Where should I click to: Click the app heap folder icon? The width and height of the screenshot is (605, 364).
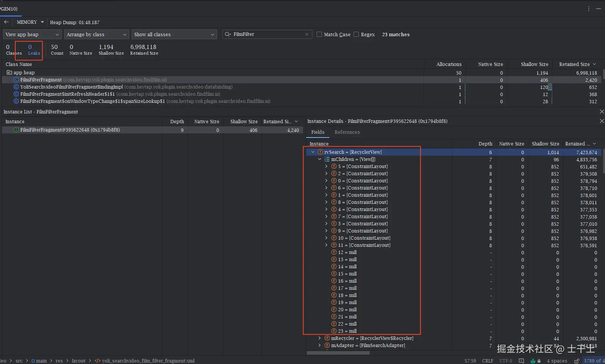click(9, 72)
